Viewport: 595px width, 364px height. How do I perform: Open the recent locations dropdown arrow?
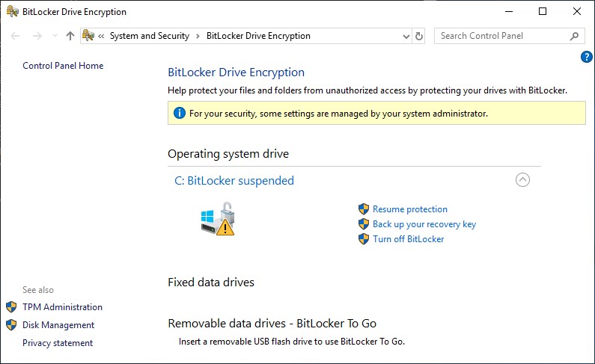[x=55, y=36]
